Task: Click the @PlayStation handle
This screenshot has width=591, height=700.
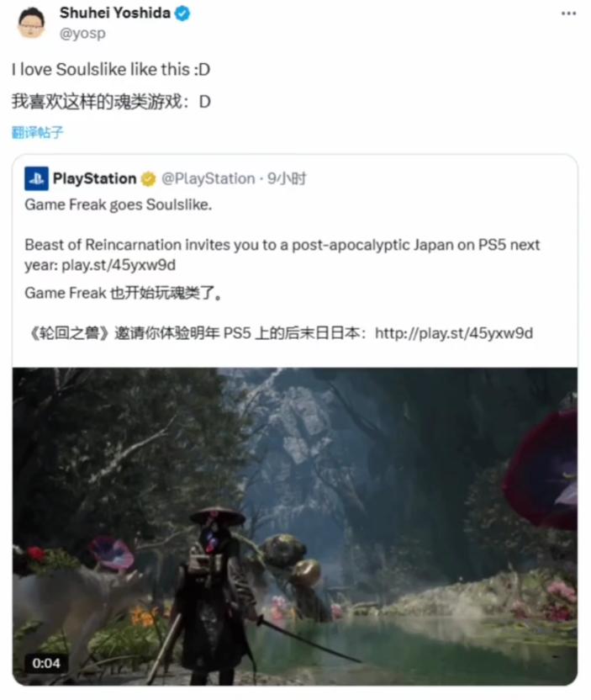Action: click(208, 178)
